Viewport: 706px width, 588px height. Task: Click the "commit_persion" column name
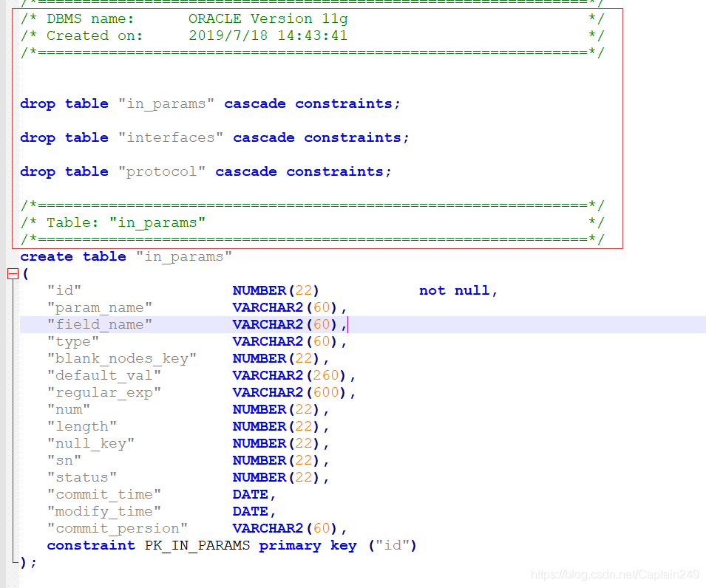117,529
